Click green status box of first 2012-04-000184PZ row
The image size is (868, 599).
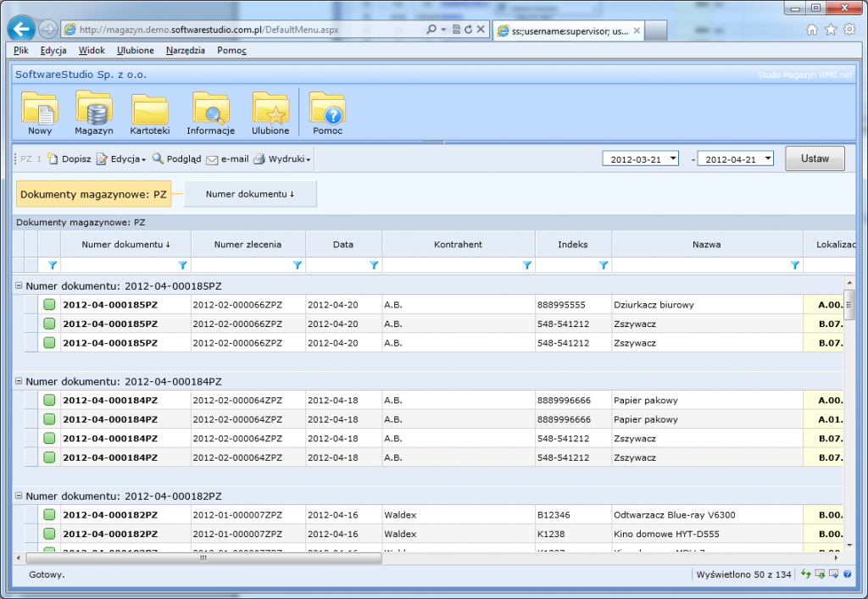coord(49,400)
